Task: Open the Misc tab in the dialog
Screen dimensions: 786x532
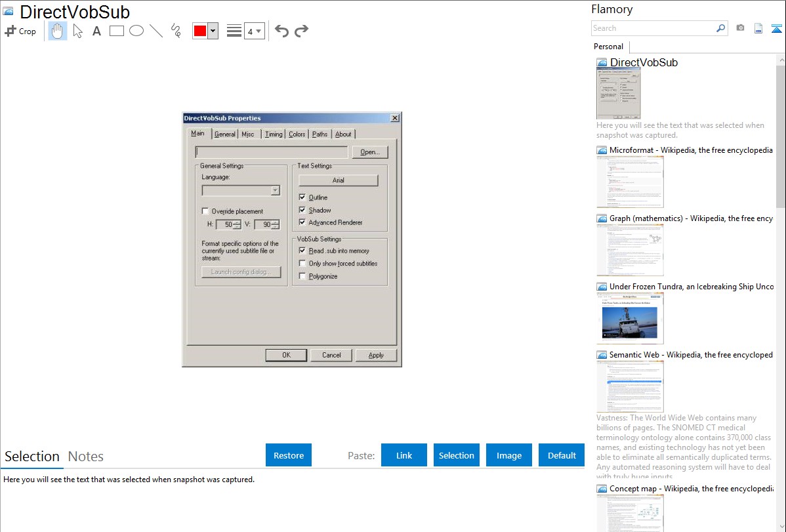Action: pyautogui.click(x=248, y=134)
